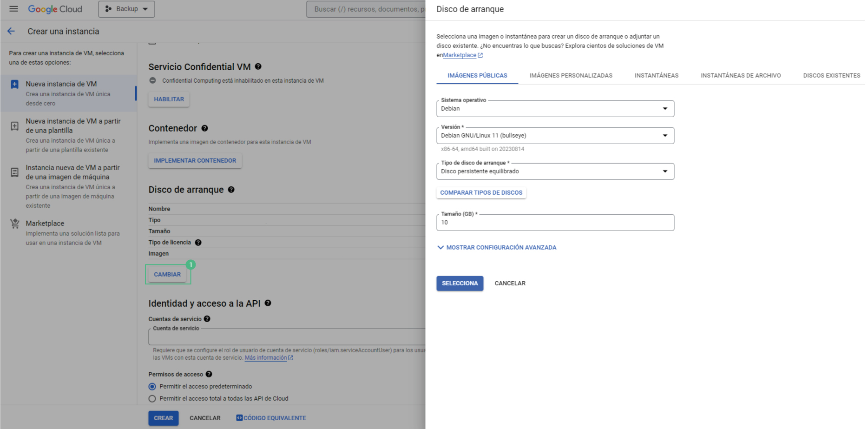Open the Versión dropdown showing Debian 11
The height and width of the screenshot is (429, 868).
[x=555, y=136]
